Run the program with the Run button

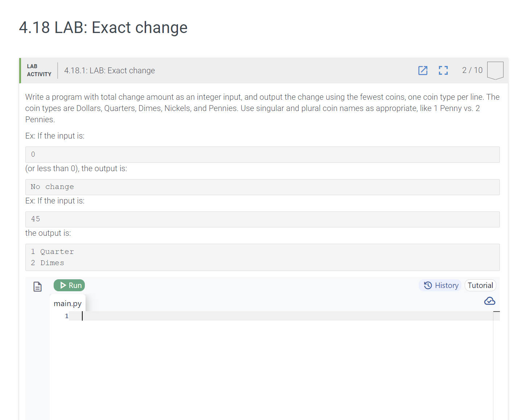(x=69, y=285)
